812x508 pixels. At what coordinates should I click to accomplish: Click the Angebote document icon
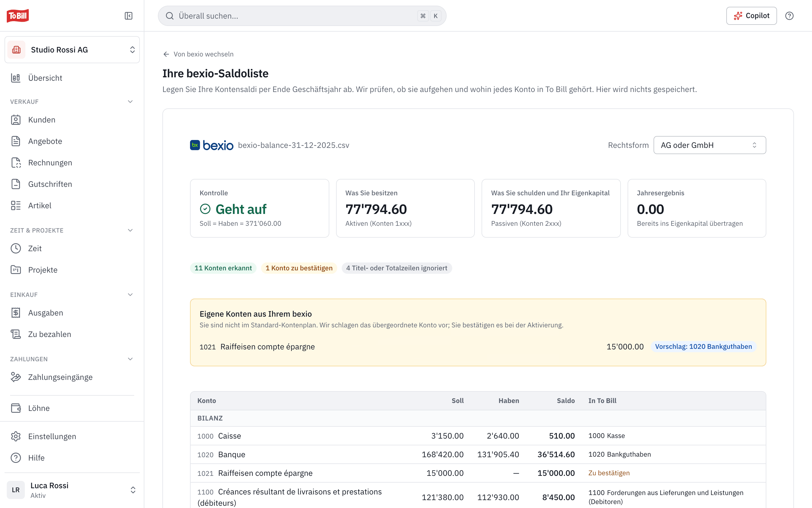coord(16,141)
